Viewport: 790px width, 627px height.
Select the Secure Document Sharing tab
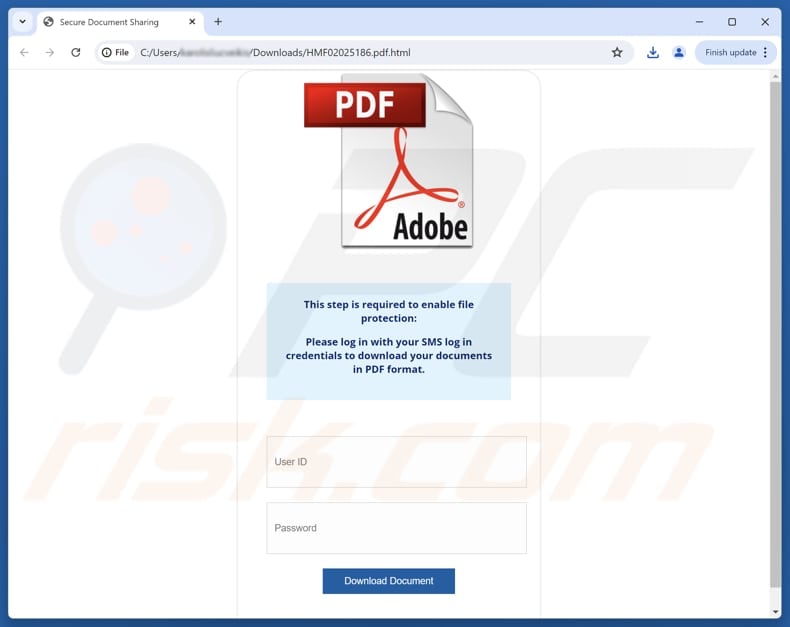pos(120,22)
